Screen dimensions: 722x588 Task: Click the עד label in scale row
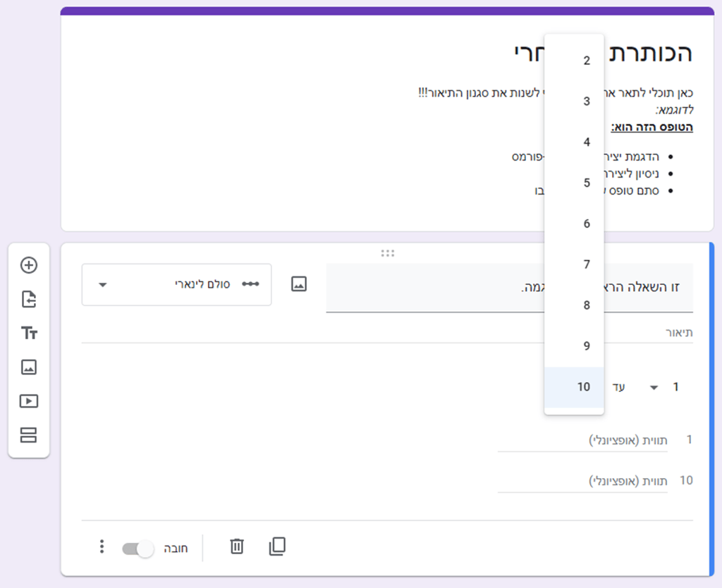click(618, 387)
